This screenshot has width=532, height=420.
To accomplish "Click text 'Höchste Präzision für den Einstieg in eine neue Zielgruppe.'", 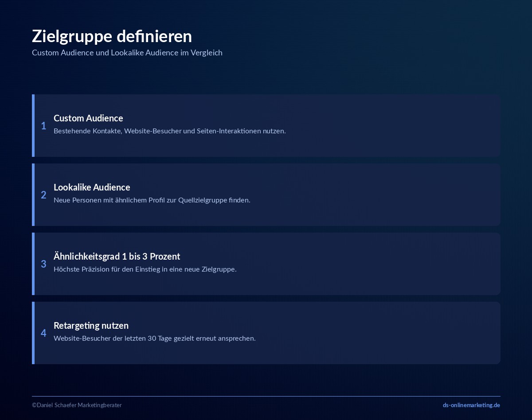I will [145, 269].
